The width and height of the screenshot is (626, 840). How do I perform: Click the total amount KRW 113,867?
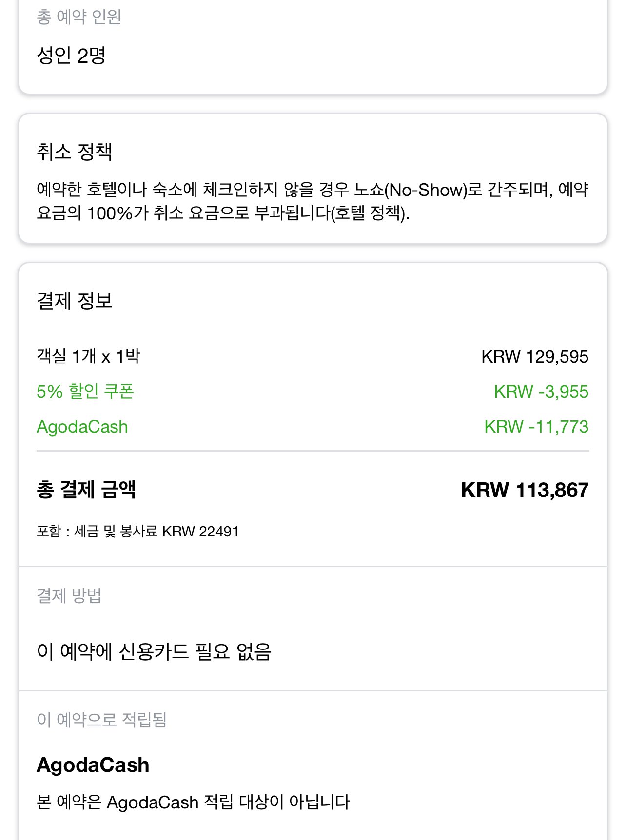tap(525, 490)
